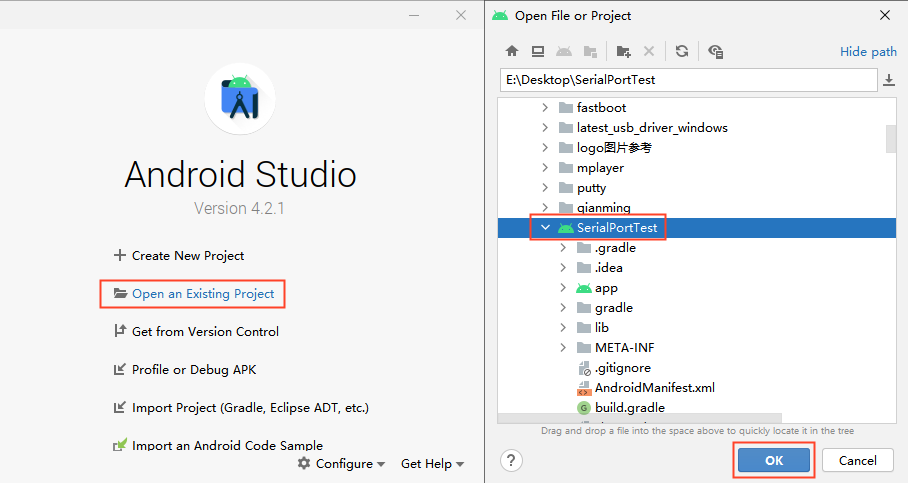Screen dimensions: 908x483
Task: Click the Desktop directory toolbar icon
Action: click(537, 51)
